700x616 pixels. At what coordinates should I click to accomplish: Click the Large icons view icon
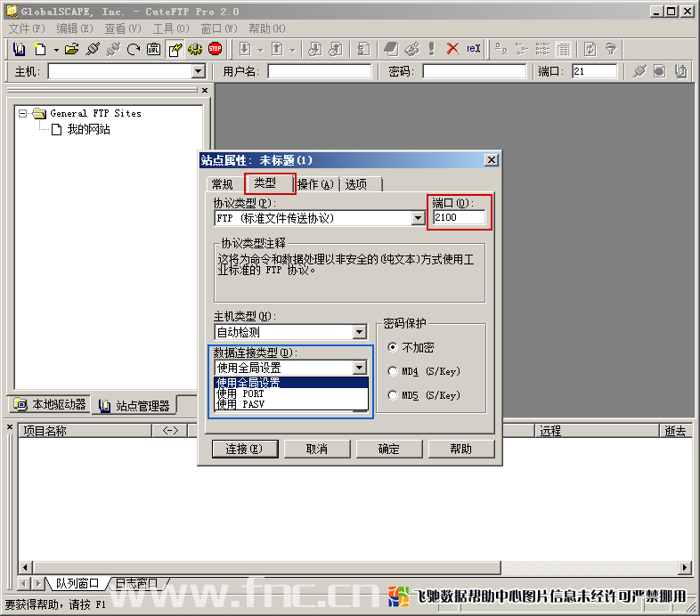(x=501, y=49)
